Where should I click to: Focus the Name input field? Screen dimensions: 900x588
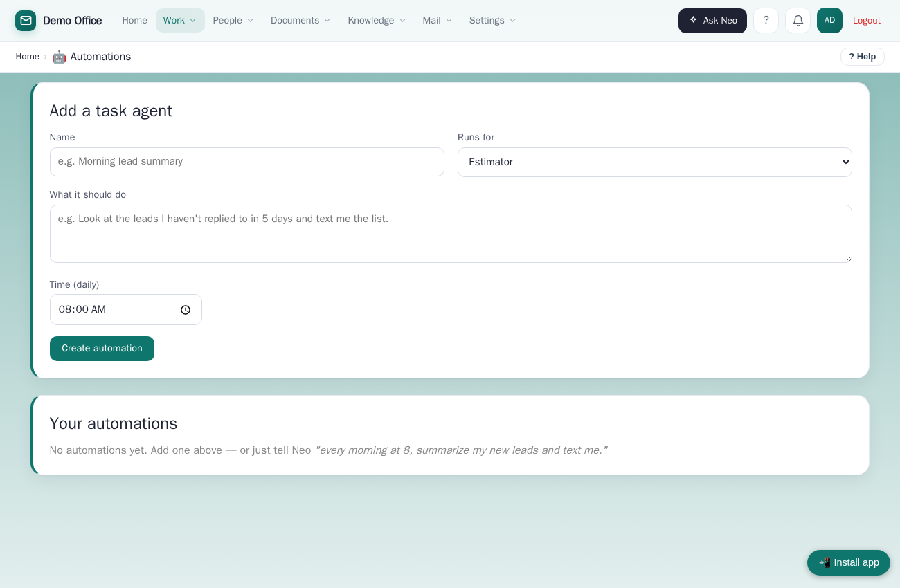(246, 162)
